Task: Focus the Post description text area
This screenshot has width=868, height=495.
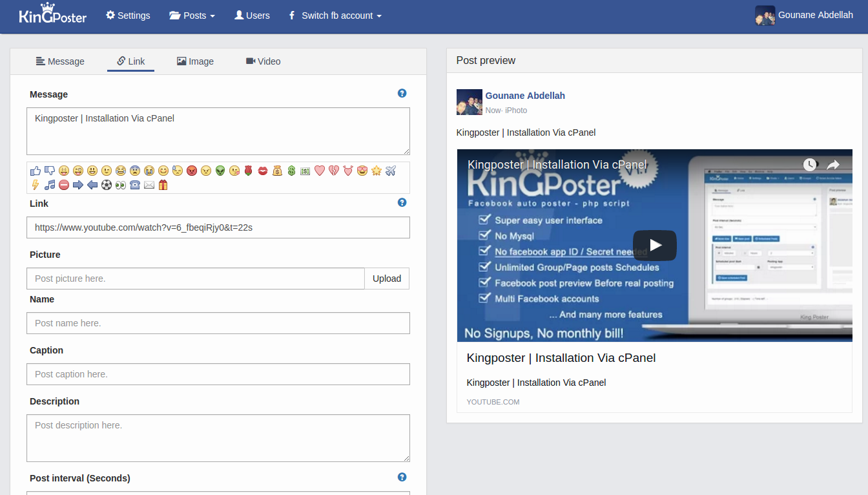Action: [x=218, y=438]
